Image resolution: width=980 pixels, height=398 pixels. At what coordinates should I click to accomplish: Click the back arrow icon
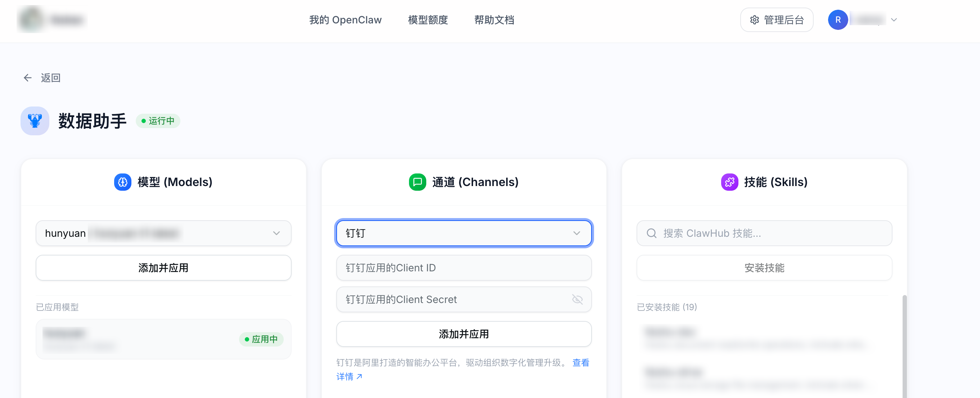pyautogui.click(x=27, y=78)
